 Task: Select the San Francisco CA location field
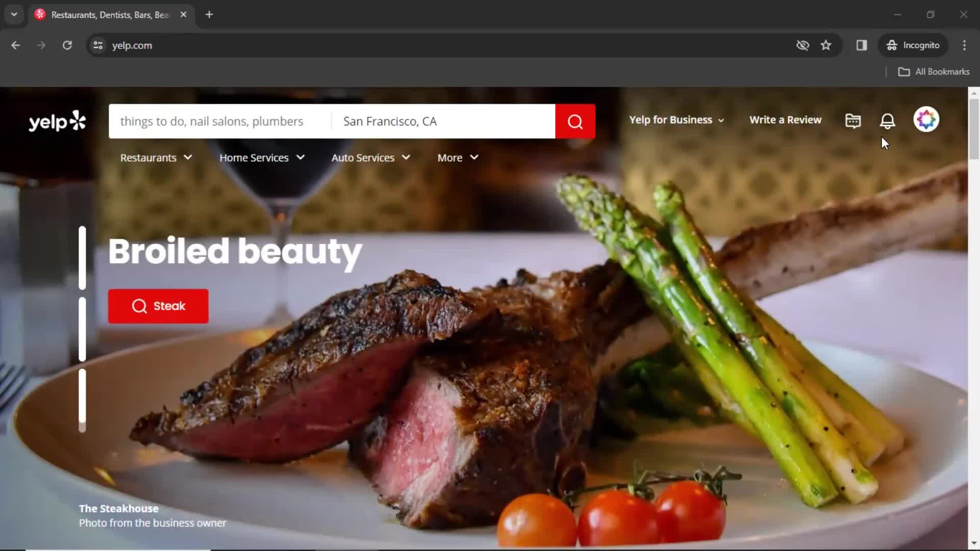pos(444,121)
